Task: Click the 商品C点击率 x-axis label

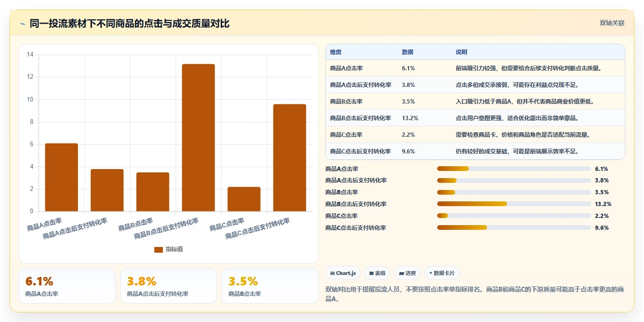Action: pos(227,224)
